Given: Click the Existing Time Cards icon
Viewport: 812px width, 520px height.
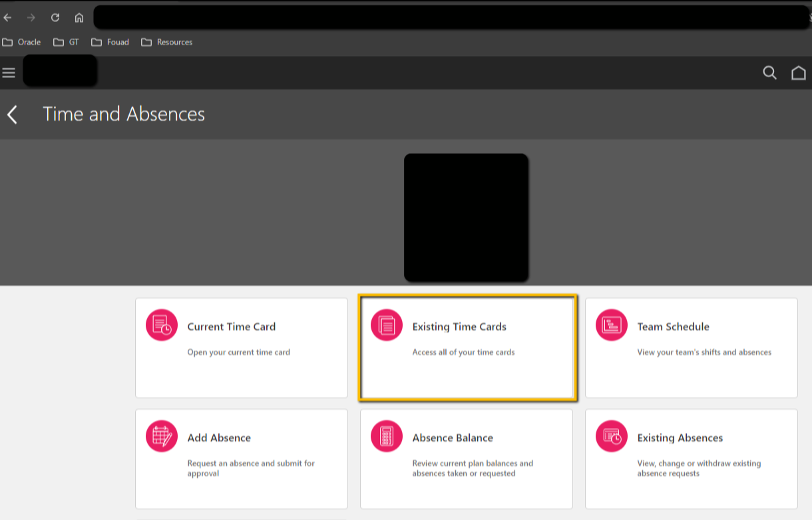Looking at the screenshot, I should pyautogui.click(x=387, y=325).
